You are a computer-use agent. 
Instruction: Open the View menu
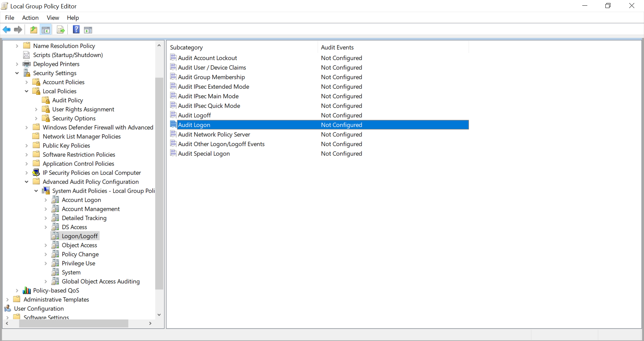[x=53, y=18]
